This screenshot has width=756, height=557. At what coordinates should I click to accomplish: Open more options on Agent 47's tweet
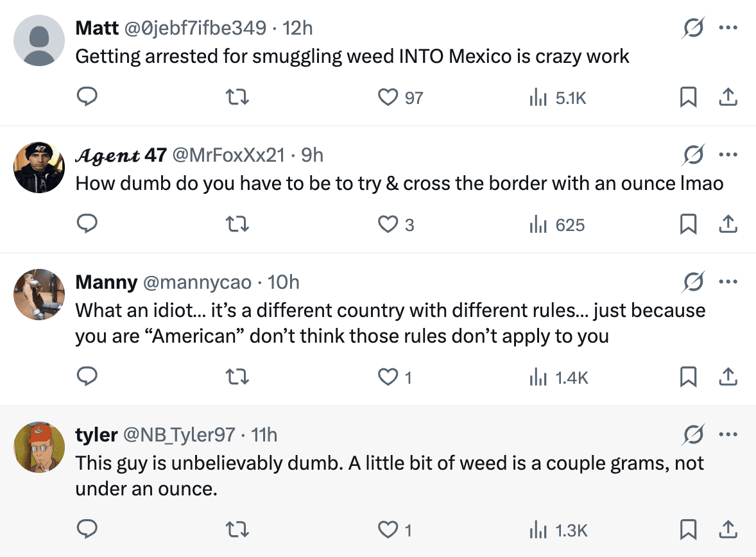[x=728, y=155]
